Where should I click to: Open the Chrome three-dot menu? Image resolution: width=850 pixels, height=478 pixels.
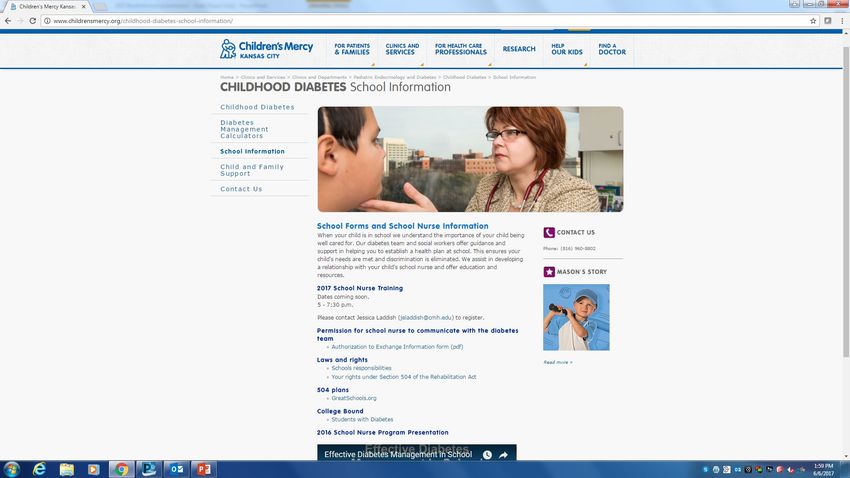(842, 21)
